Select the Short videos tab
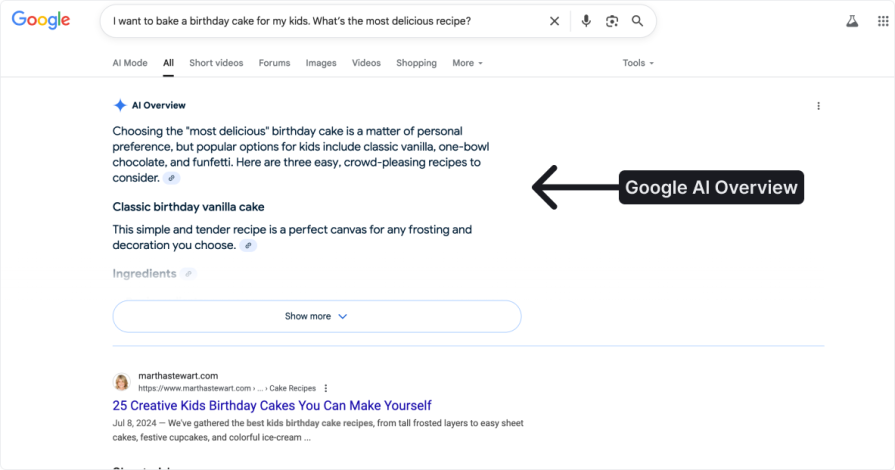 click(216, 63)
